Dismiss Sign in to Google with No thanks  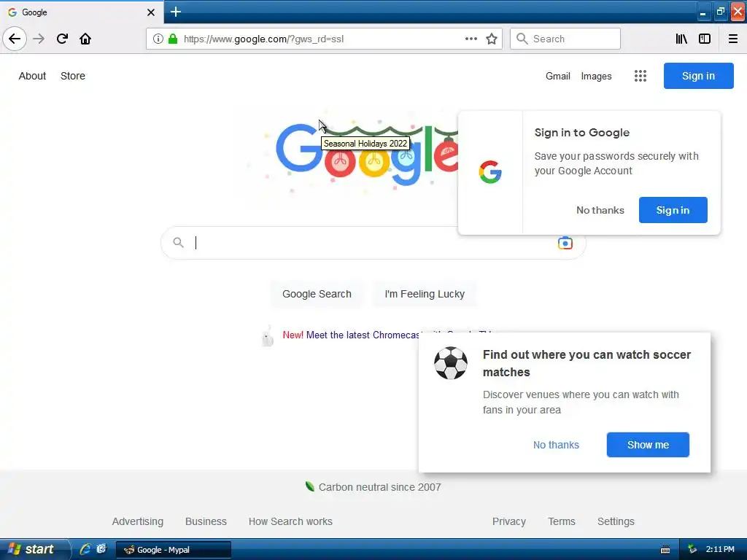point(600,210)
